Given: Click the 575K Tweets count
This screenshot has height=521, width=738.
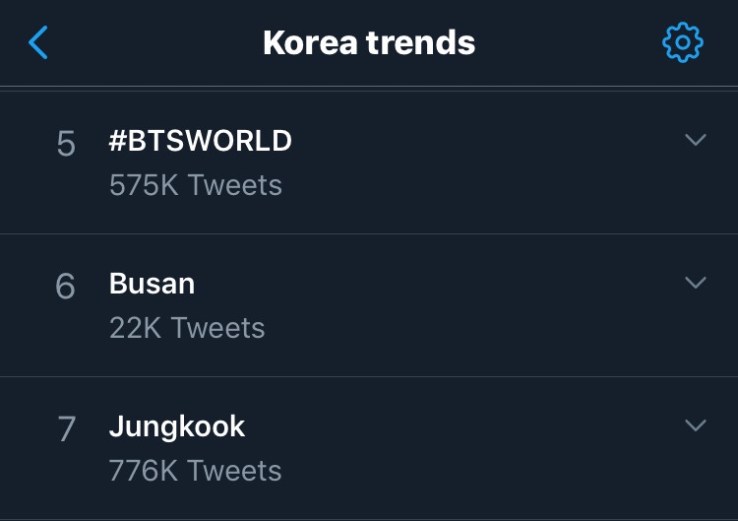Looking at the screenshot, I should (196, 185).
